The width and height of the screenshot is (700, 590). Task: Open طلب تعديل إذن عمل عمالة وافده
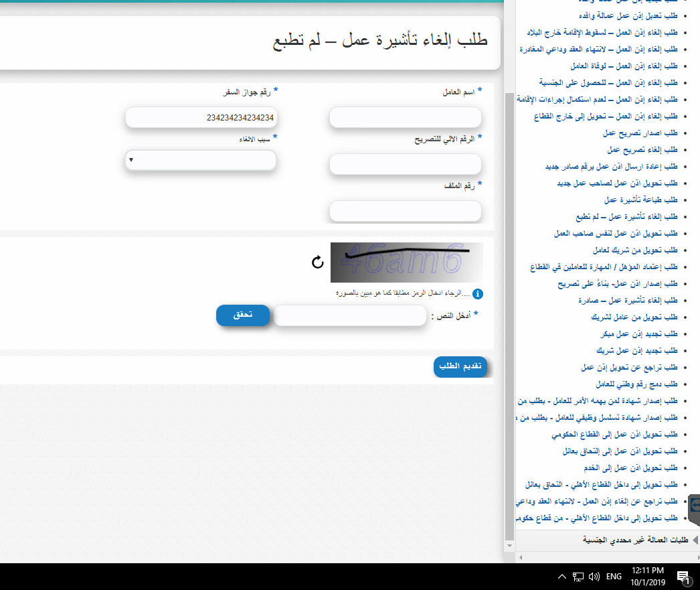pos(628,15)
